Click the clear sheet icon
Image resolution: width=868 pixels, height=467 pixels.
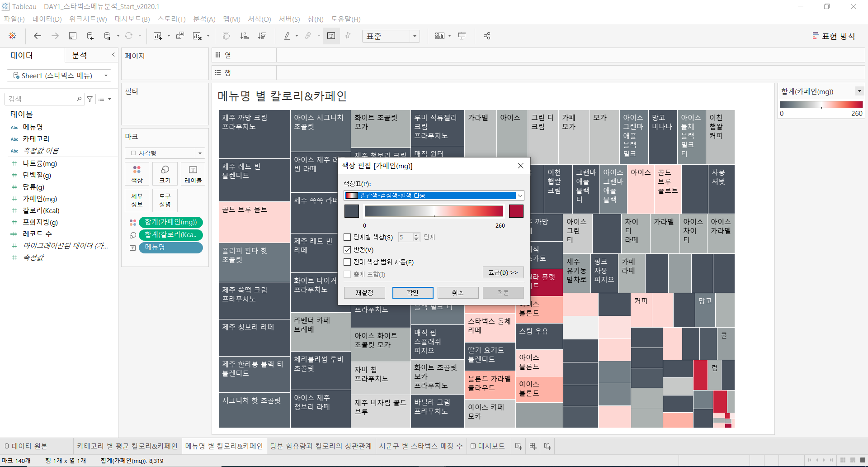[197, 36]
